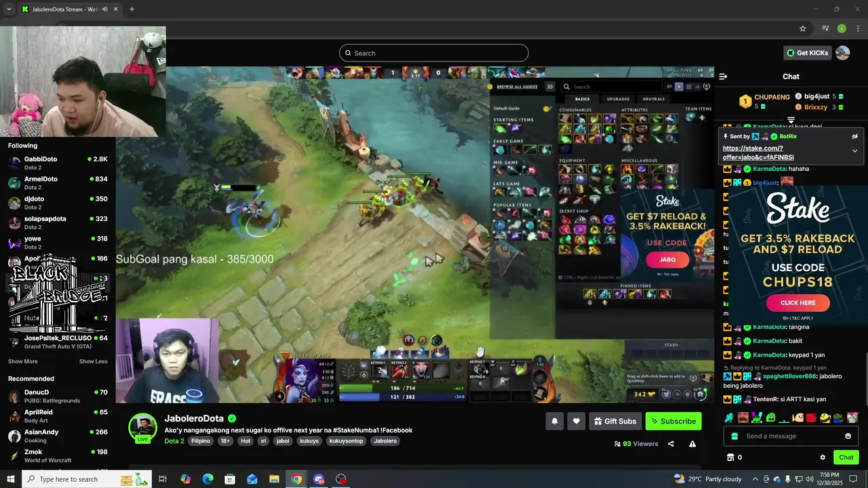Screen dimensions: 868x488
Task: Open yowe channel in sidebar
Action: (x=58, y=243)
